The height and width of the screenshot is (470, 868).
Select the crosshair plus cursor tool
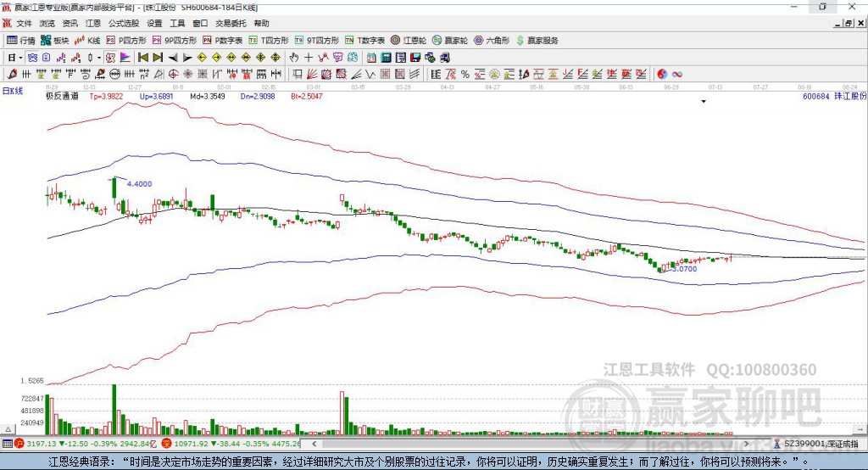pyautogui.click(x=309, y=58)
